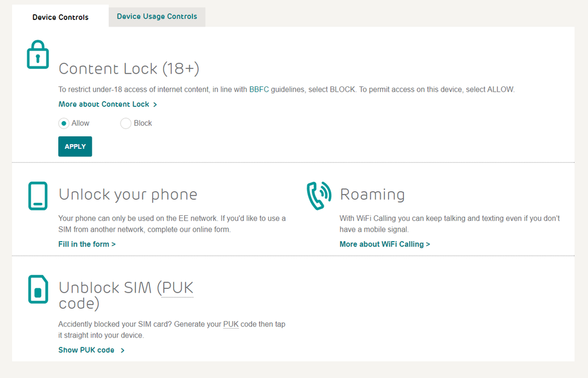
Task: Click the SIM card icon
Action: [38, 289]
